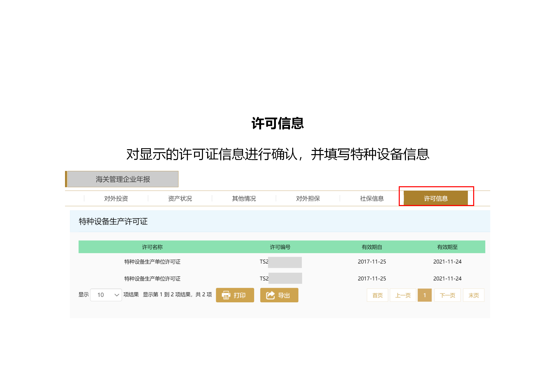View the 其他情况 tab

coord(244,198)
